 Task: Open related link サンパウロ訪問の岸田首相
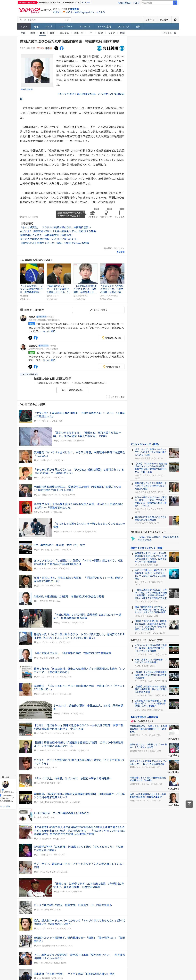(x=49, y=239)
